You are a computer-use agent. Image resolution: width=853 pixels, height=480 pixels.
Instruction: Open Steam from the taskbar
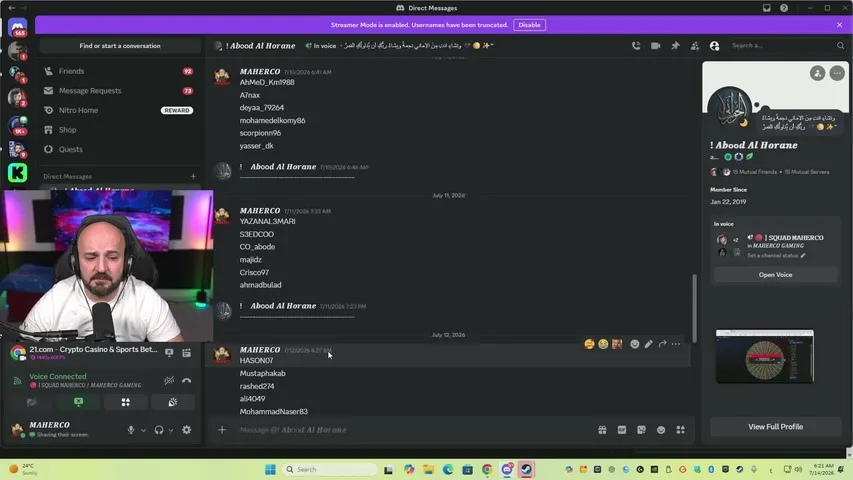[526, 469]
